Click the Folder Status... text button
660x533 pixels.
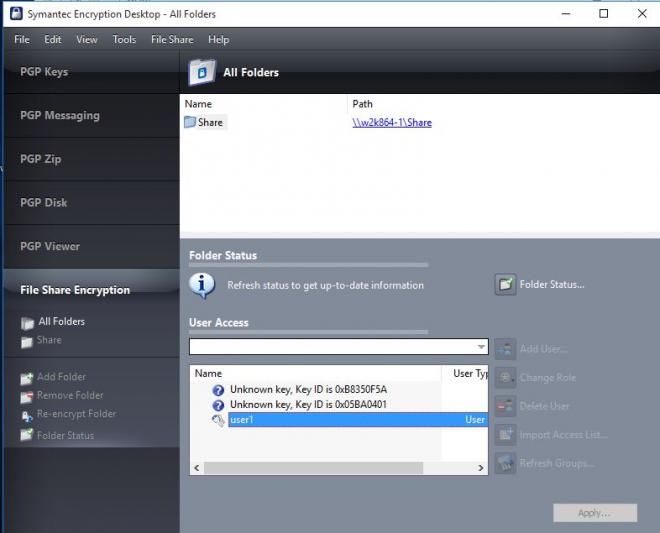pos(552,285)
